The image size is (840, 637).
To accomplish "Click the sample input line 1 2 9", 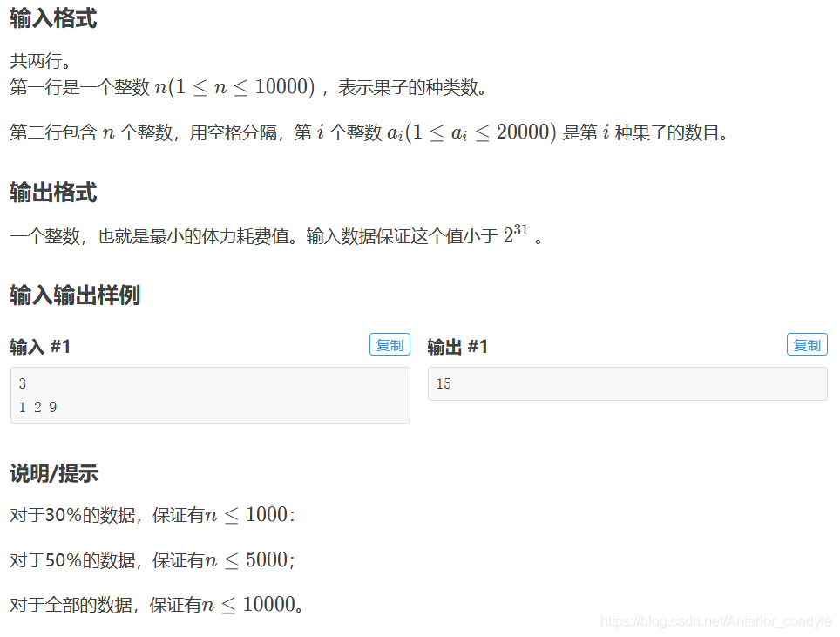I will [39, 407].
